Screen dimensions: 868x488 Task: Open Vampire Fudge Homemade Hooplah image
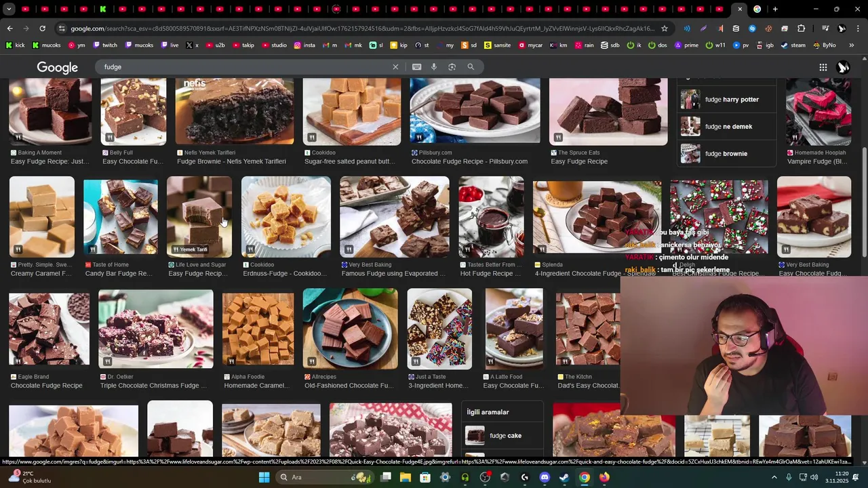pyautogui.click(x=818, y=111)
